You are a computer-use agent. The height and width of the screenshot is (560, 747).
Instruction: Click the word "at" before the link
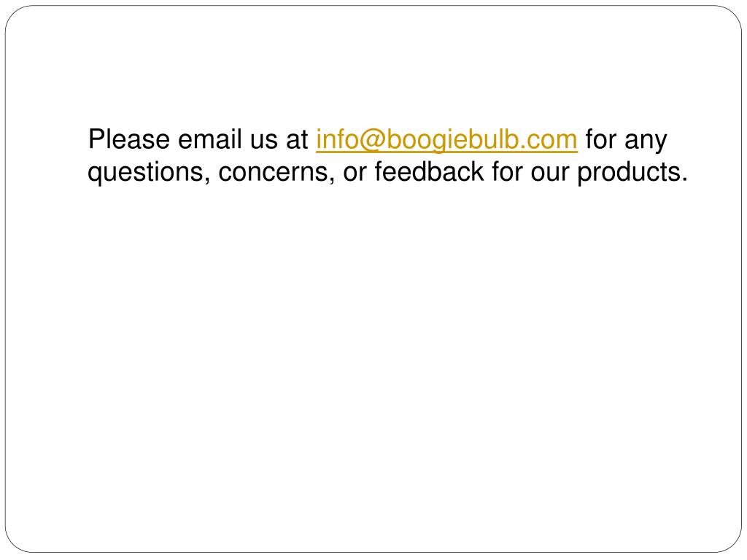coord(297,141)
